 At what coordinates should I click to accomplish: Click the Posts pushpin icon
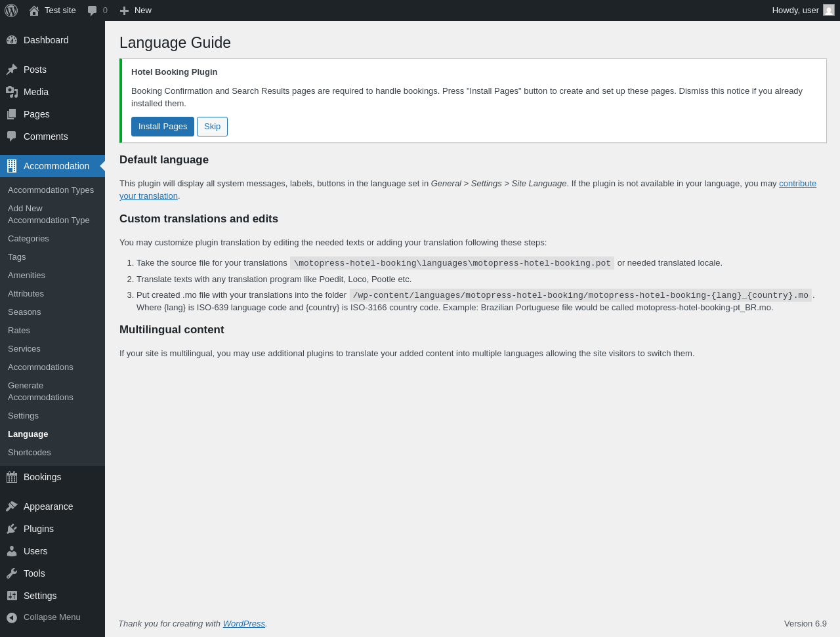point(12,70)
